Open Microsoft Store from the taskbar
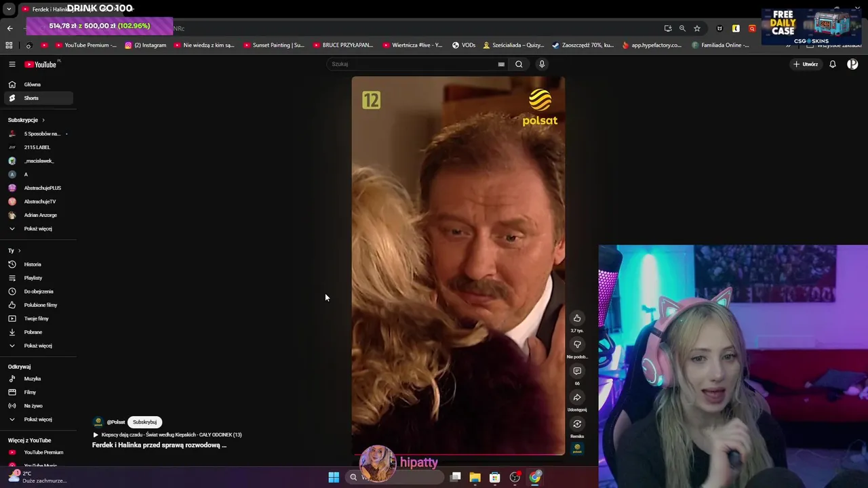The image size is (868, 488). 495,477
